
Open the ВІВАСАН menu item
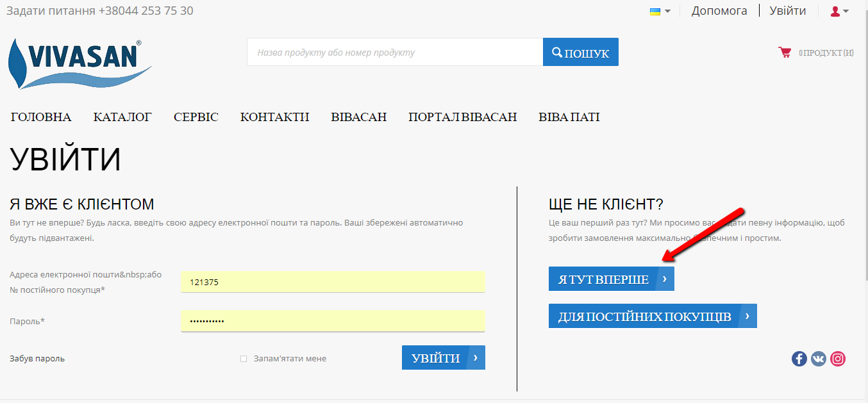(x=359, y=117)
